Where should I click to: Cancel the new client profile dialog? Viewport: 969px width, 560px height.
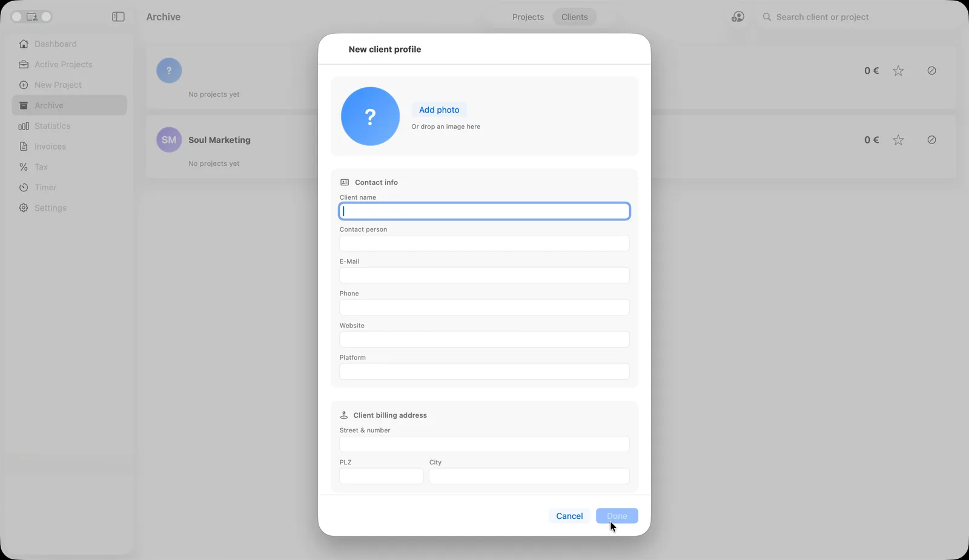[x=569, y=516]
